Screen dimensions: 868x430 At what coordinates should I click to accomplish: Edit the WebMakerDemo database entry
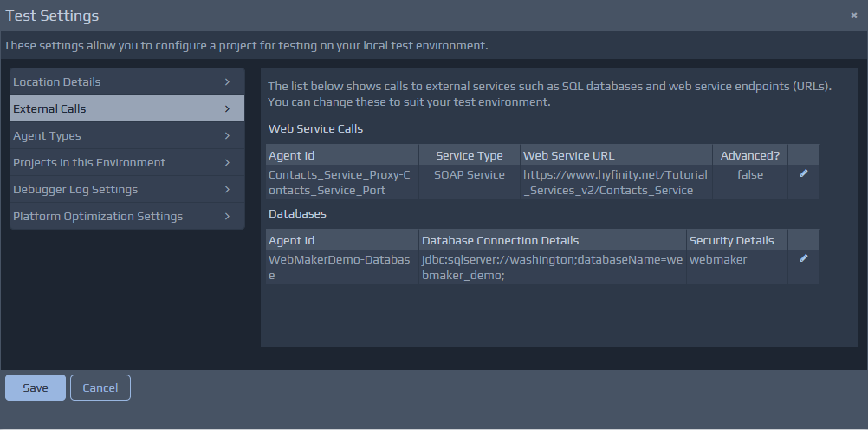803,258
